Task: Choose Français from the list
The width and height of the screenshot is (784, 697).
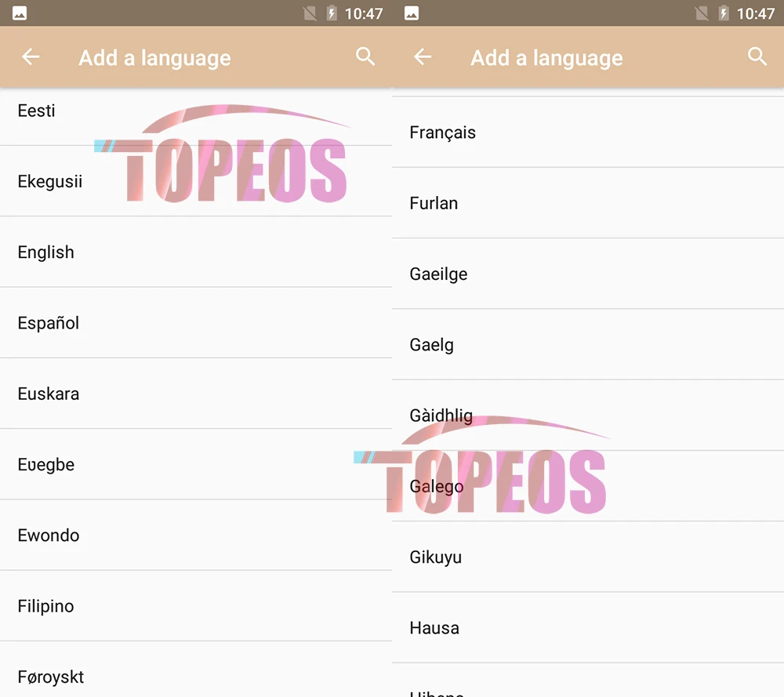Action: point(588,133)
